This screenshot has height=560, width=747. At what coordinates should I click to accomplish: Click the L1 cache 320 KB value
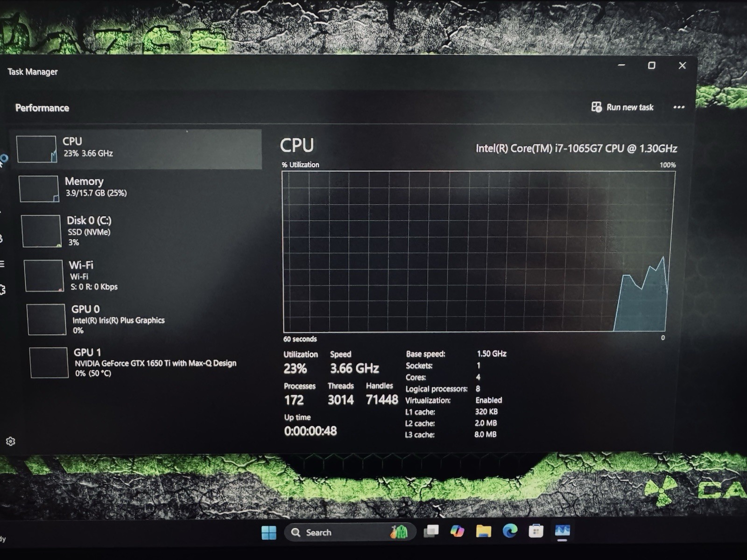(x=486, y=412)
